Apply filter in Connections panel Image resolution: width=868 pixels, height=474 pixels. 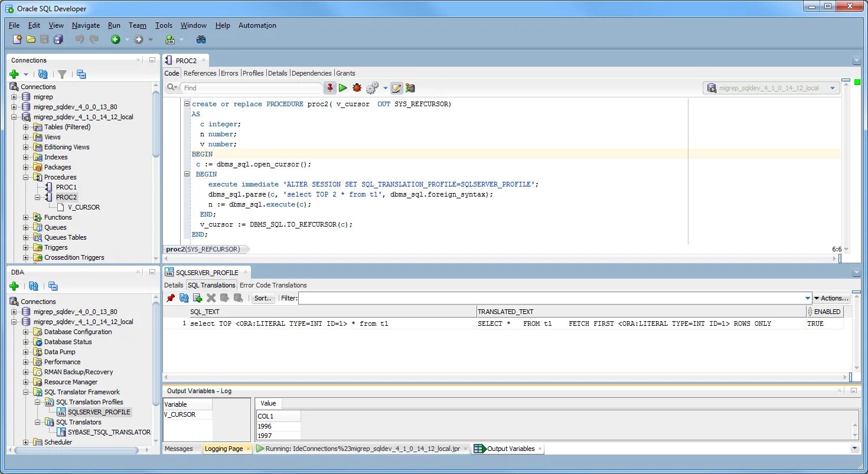tap(61, 74)
